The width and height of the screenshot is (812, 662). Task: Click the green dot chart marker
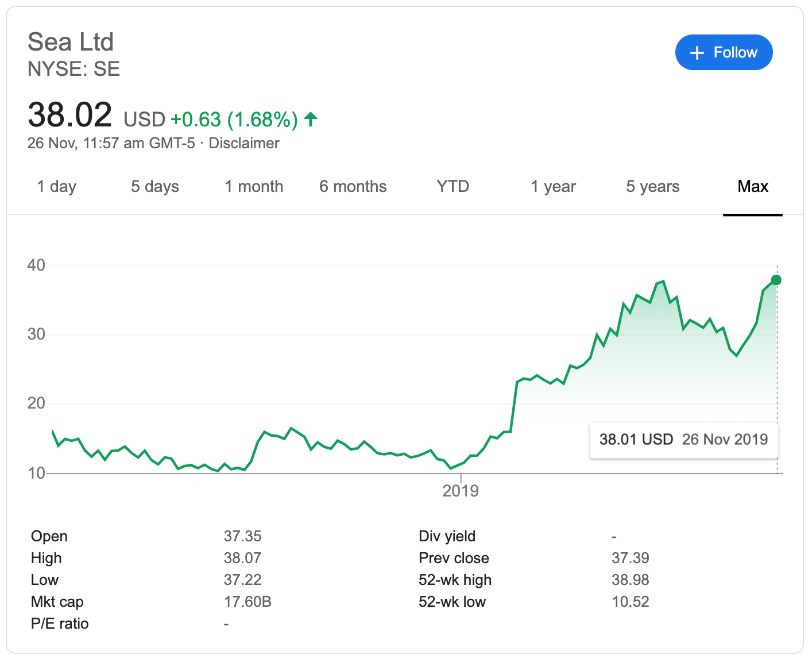point(776,280)
